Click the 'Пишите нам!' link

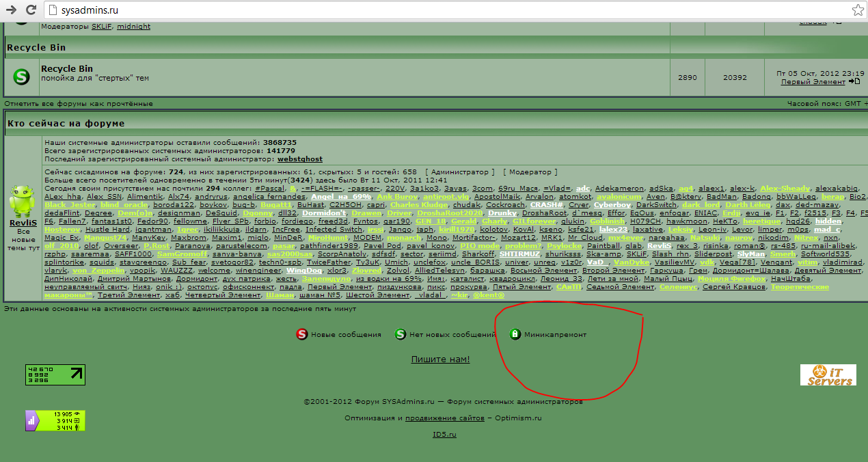pos(440,359)
